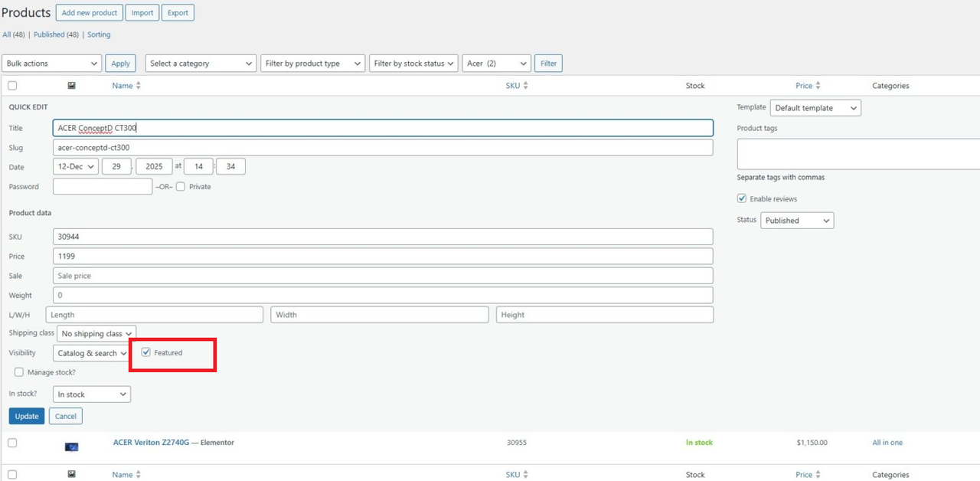
Task: Open the Select a category dropdown
Action: pos(201,64)
